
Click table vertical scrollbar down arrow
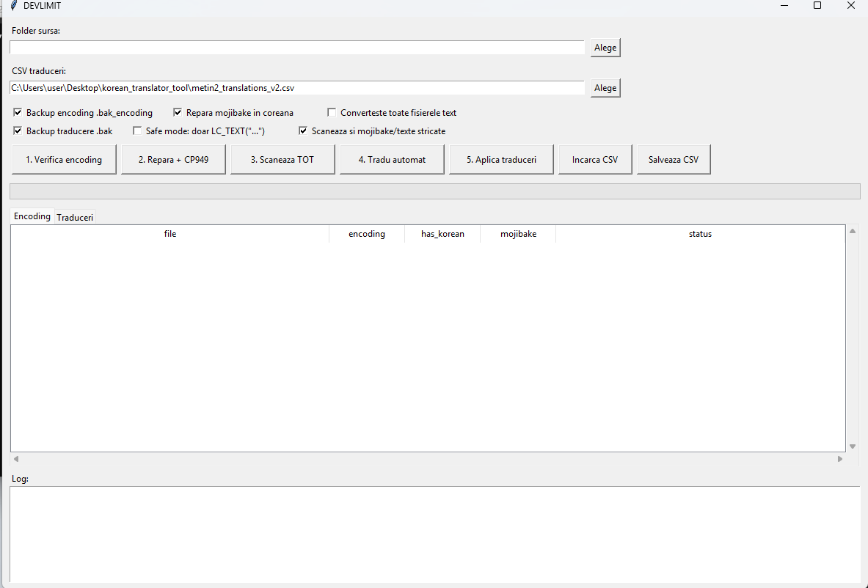[853, 446]
